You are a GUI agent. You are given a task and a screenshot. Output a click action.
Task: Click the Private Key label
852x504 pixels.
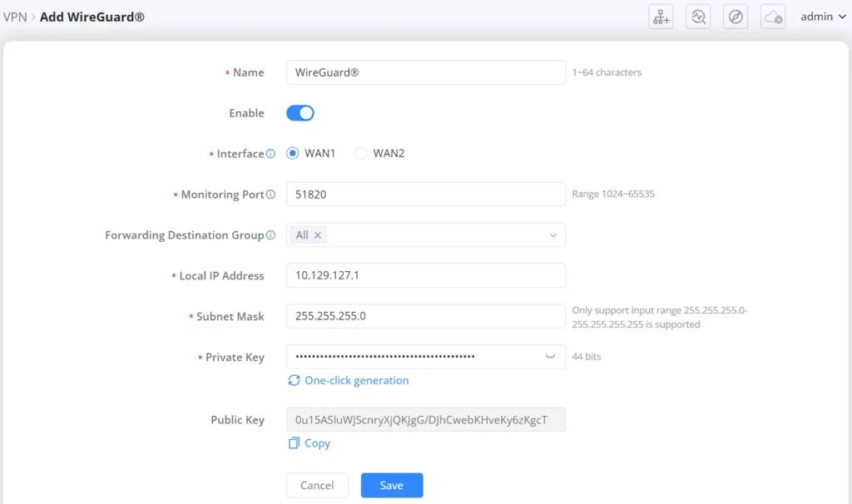coord(235,358)
